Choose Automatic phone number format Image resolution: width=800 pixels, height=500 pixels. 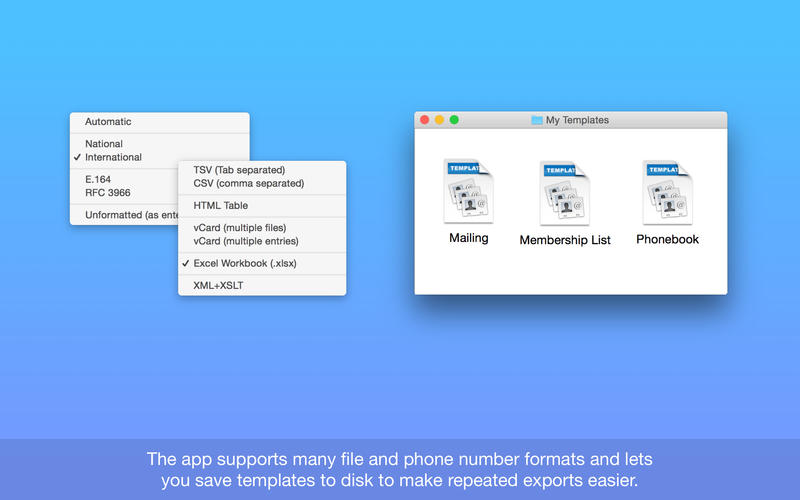tap(108, 122)
